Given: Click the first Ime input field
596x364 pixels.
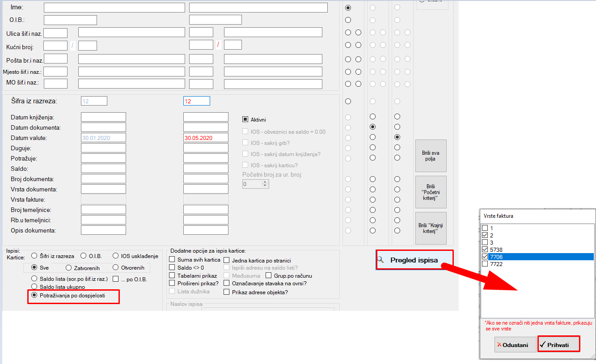Looking at the screenshot, I should pos(114,8).
